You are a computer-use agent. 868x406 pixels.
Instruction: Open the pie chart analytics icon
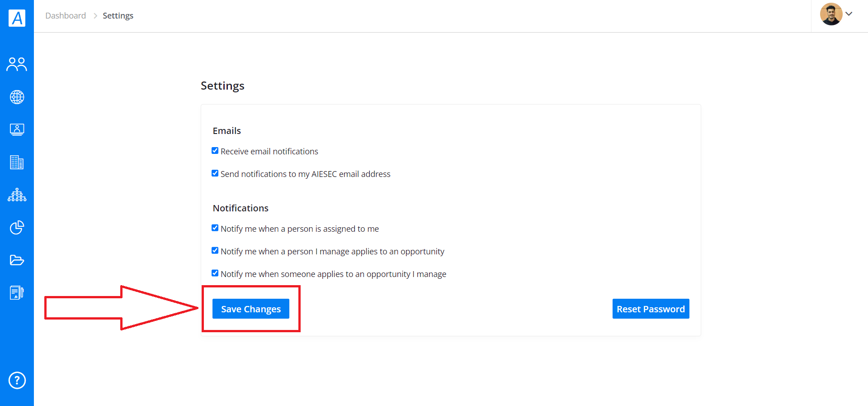click(x=17, y=227)
